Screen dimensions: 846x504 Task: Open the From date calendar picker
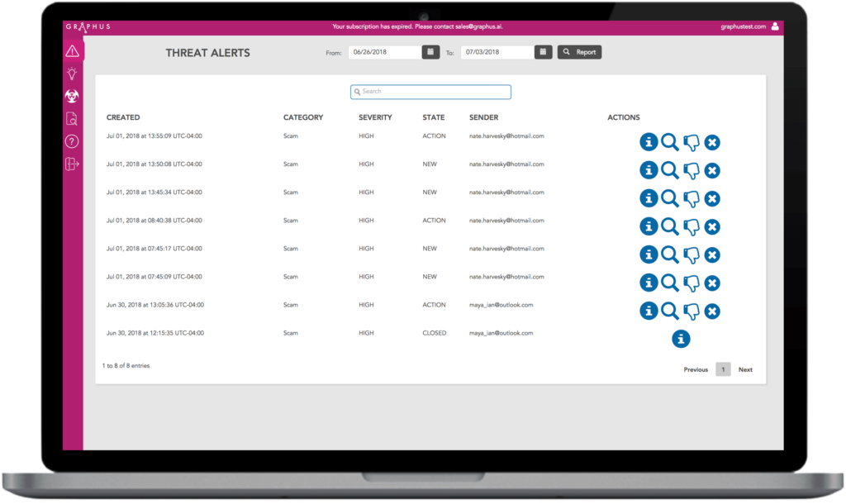tap(430, 52)
